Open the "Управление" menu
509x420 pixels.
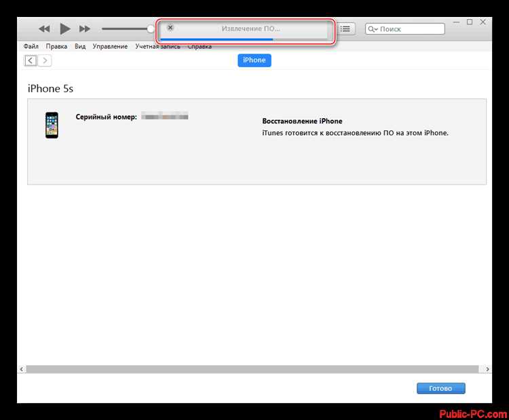point(111,46)
